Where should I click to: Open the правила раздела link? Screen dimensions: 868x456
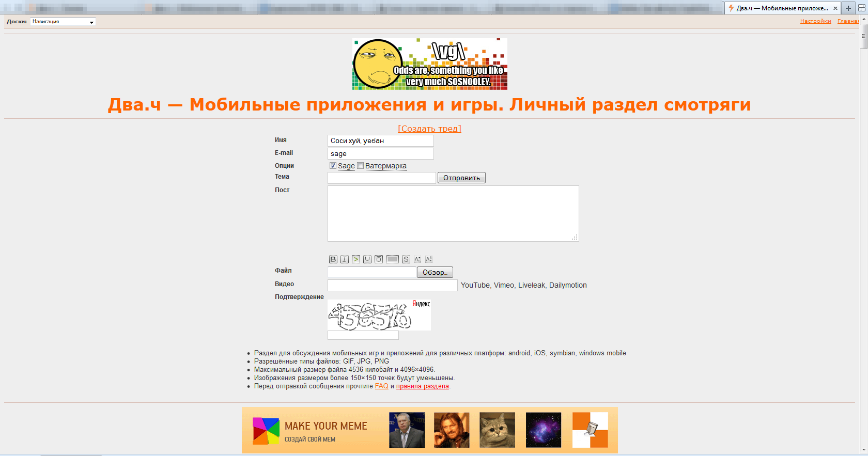[x=423, y=386]
